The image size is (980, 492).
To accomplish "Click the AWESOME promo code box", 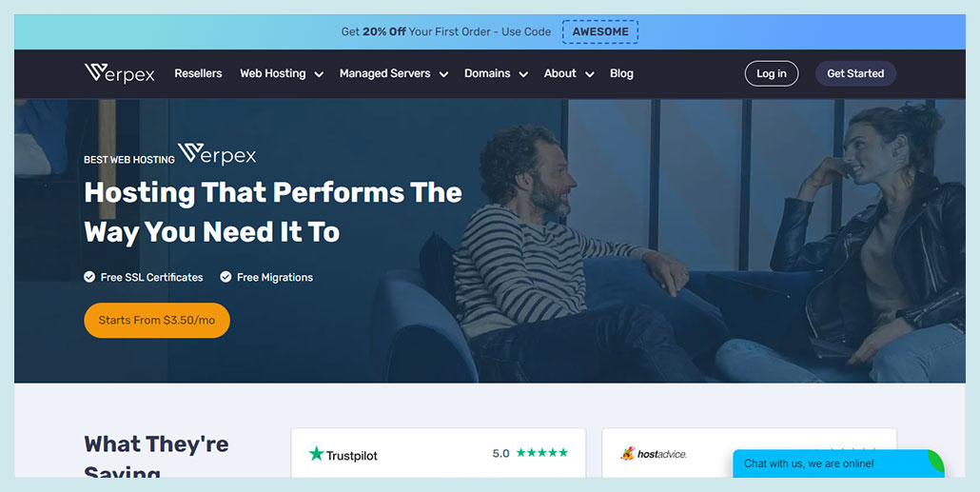I will click(600, 32).
